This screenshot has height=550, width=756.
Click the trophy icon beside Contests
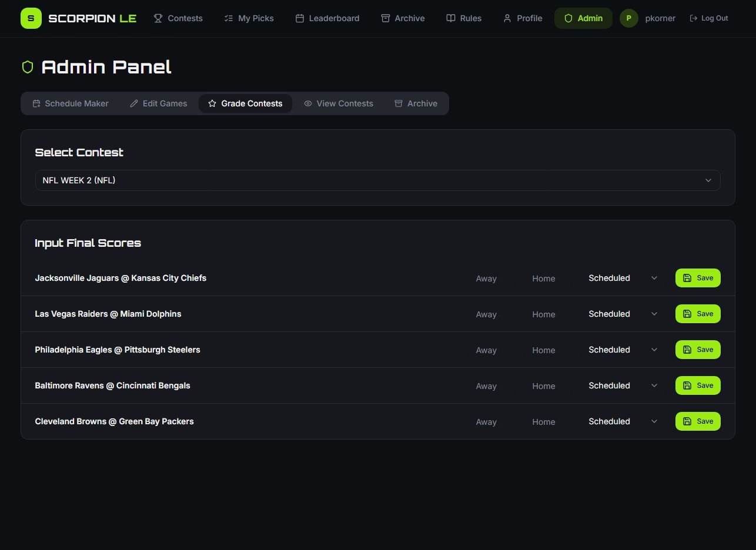pyautogui.click(x=158, y=18)
